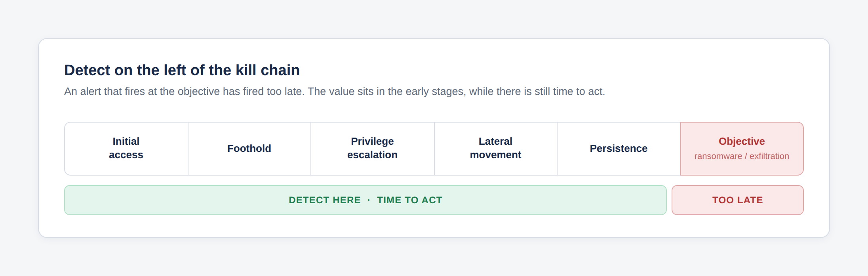Select the red TOO LATE box

pos(738,200)
